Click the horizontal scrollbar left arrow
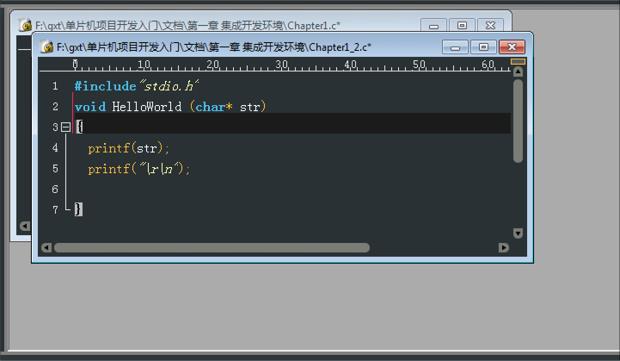The image size is (620, 361). point(46,248)
